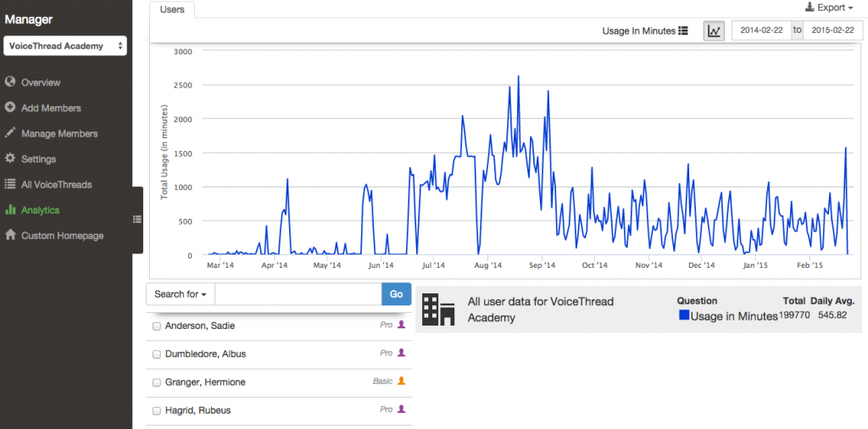Click the name Hagrid, Rubeus

tap(198, 410)
